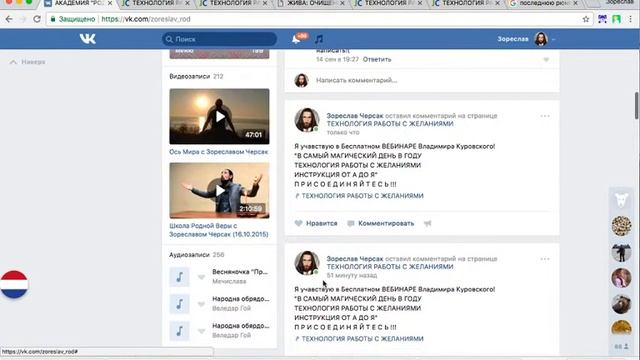Switch to the ЖИВА: ОЧИЩ... browser tab
640x360 pixels.
tap(311, 3)
